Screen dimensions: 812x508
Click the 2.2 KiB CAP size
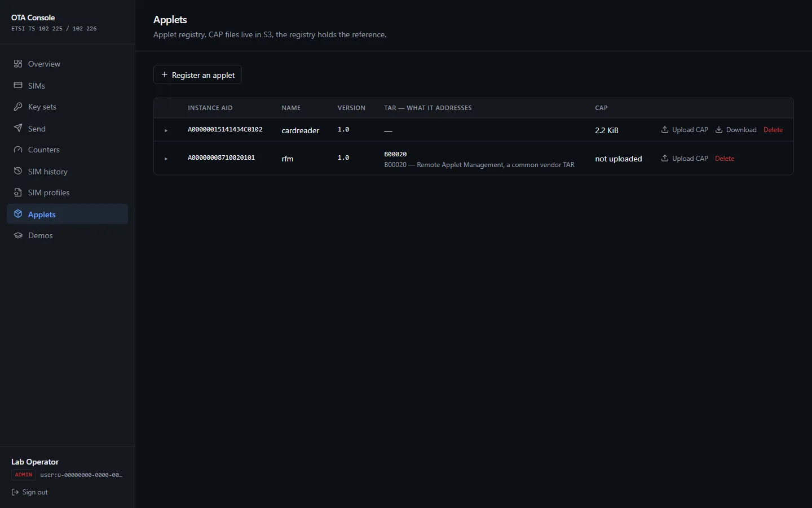[x=607, y=130]
